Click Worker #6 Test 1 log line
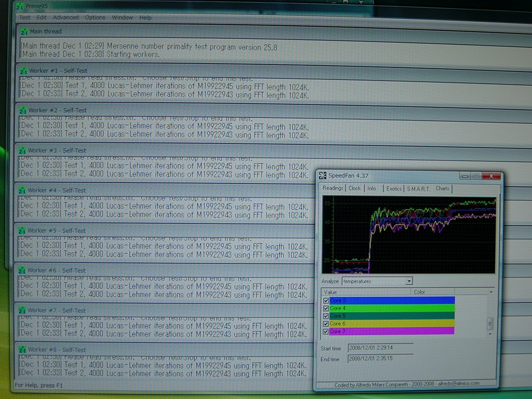532x399 pixels. click(x=163, y=286)
